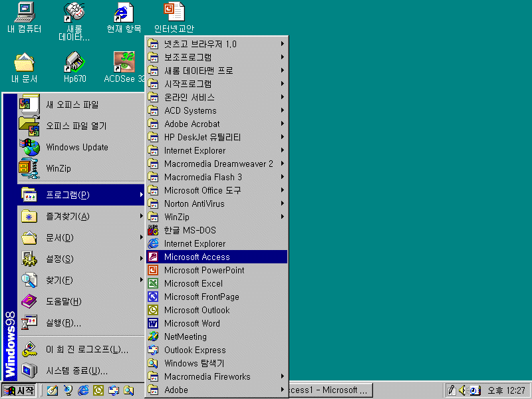Choose 이희진 로그오프(L)... in the Start menu
The image size is (532, 399).
(81, 350)
